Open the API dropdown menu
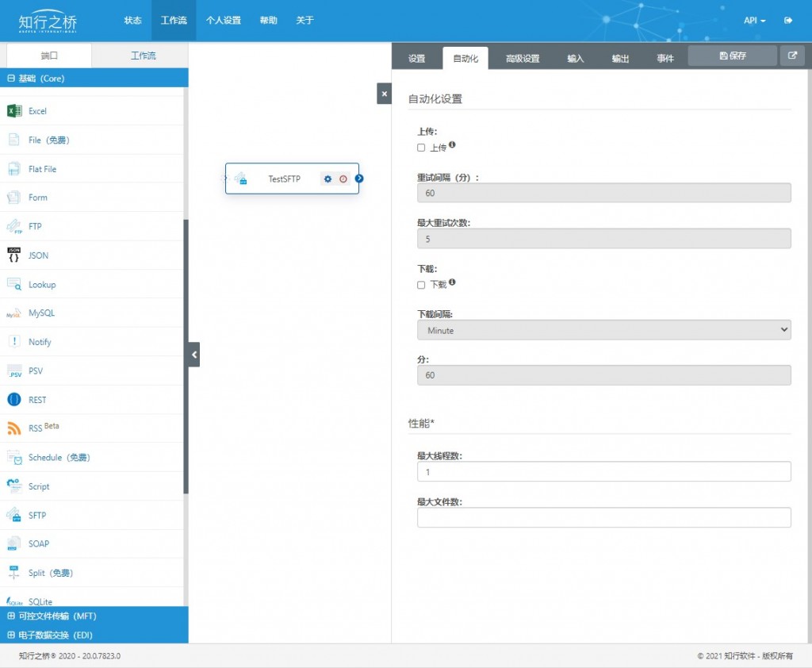 tap(754, 20)
